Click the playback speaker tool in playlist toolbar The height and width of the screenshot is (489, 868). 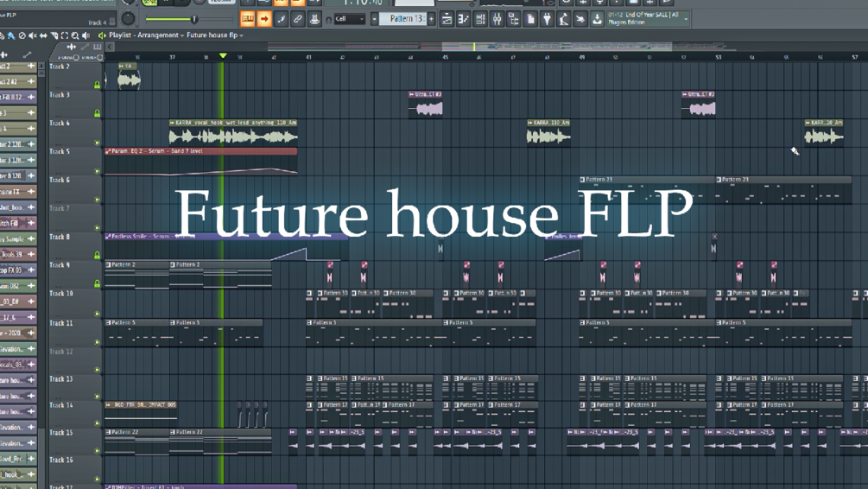coord(86,35)
